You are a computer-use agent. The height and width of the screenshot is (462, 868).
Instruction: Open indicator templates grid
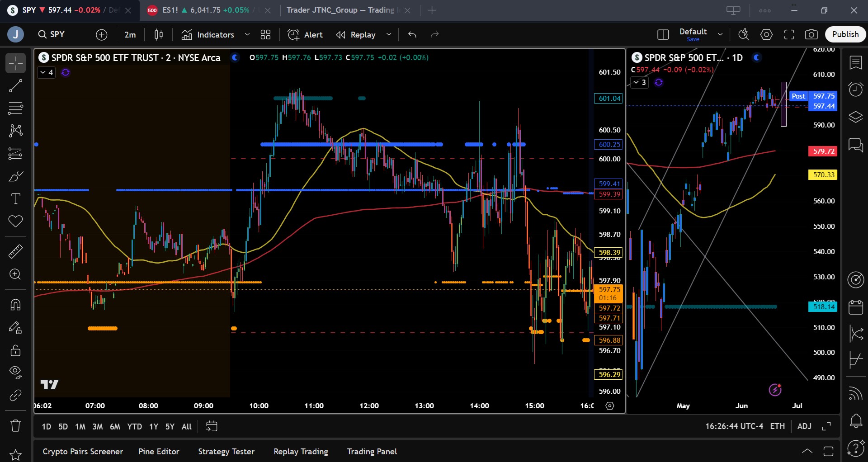coord(266,34)
